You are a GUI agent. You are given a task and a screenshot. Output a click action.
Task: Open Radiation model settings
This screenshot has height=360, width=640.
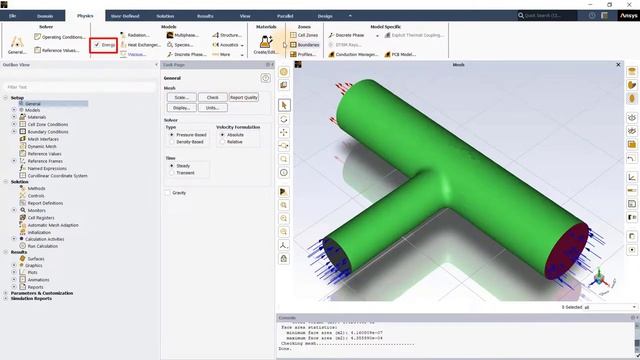pyautogui.click(x=135, y=35)
